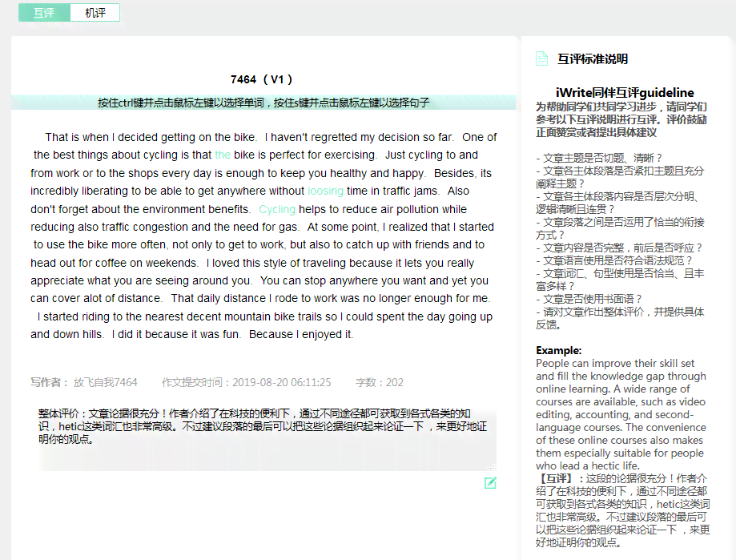Viewport: 736px width, 560px height.
Task: Click the ctrl-key selection hint banner
Action: point(263,103)
